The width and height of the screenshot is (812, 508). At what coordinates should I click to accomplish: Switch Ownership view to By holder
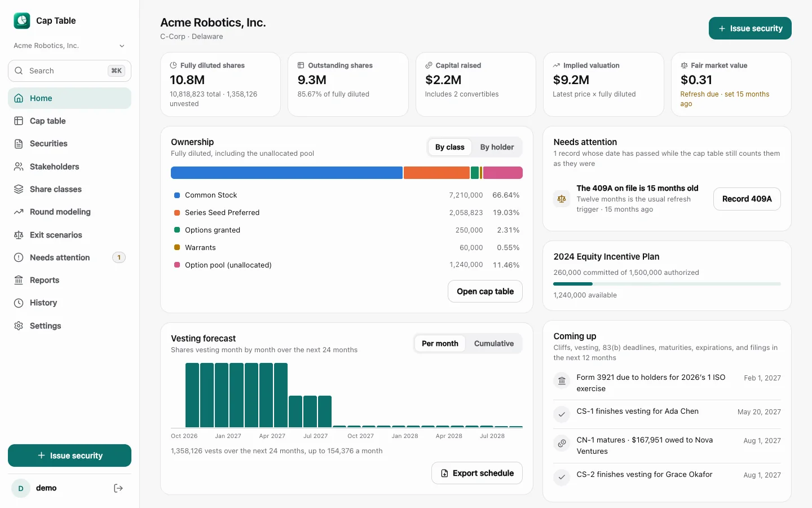tap(497, 147)
